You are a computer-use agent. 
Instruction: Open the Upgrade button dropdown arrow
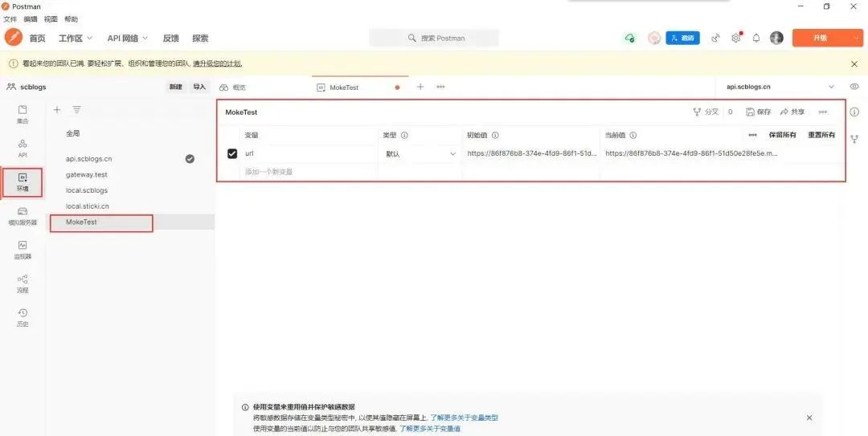(x=855, y=38)
